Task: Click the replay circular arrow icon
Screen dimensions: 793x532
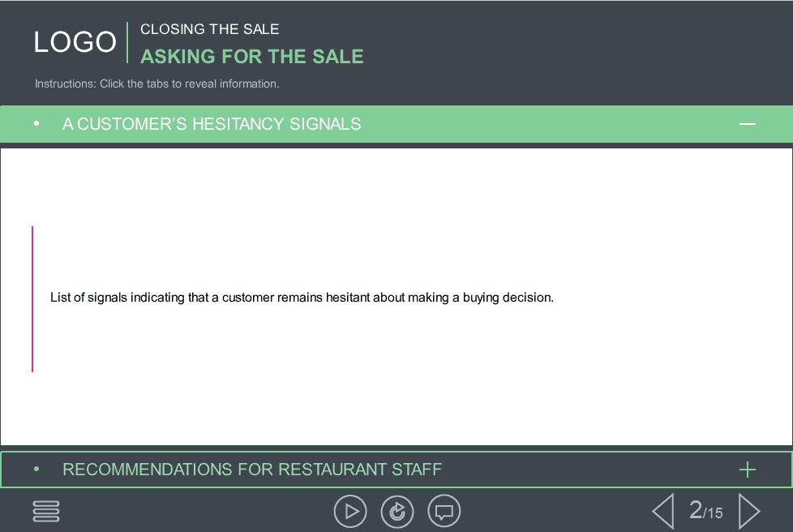Action: point(397,511)
